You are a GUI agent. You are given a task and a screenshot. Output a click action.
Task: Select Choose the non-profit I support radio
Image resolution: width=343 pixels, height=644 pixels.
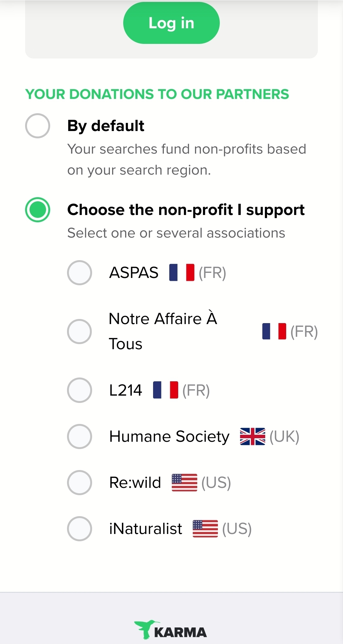37,210
